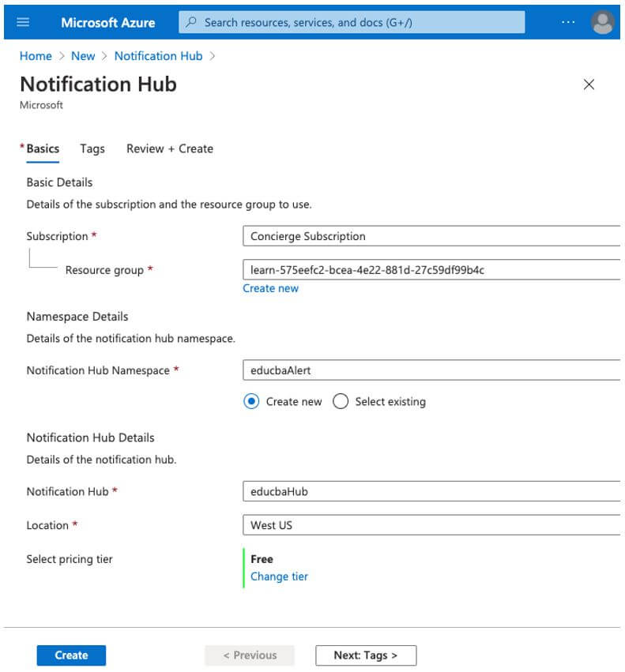This screenshot has height=672, width=625.
Task: Go to the Review + Create tab
Action: tap(170, 148)
